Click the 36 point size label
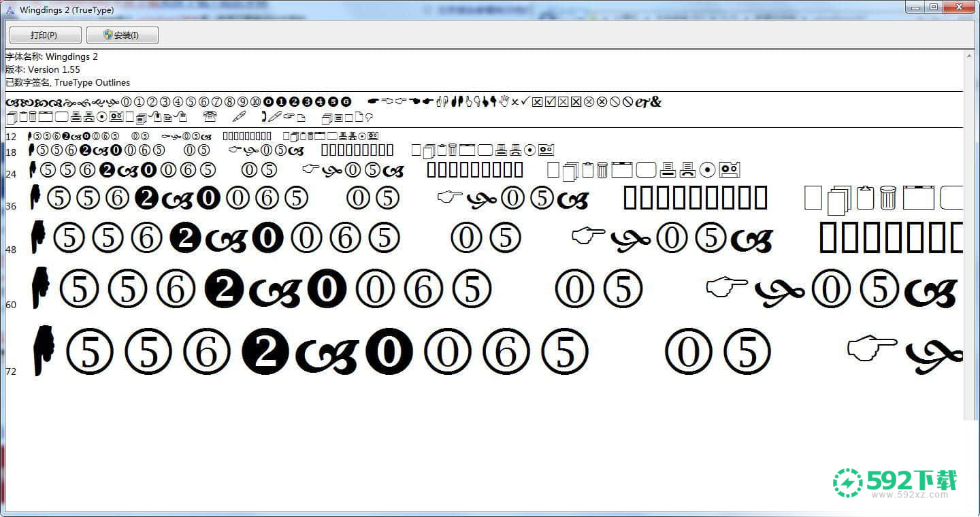Image resolution: width=980 pixels, height=517 pixels. point(11,206)
